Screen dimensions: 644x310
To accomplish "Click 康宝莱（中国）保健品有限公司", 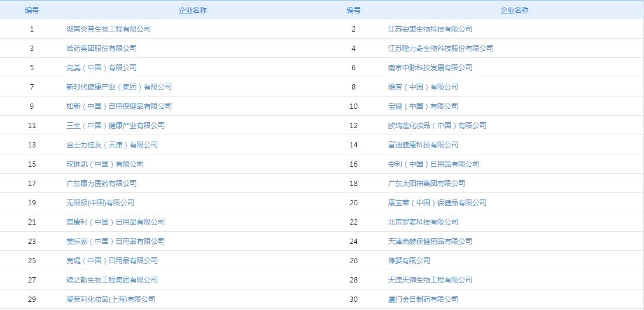I will point(437,203).
